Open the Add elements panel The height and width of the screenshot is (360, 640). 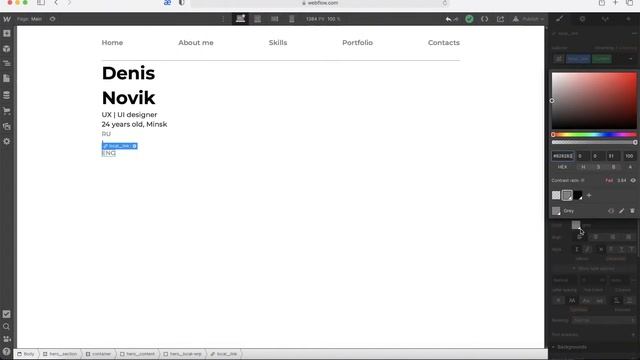pos(7,33)
